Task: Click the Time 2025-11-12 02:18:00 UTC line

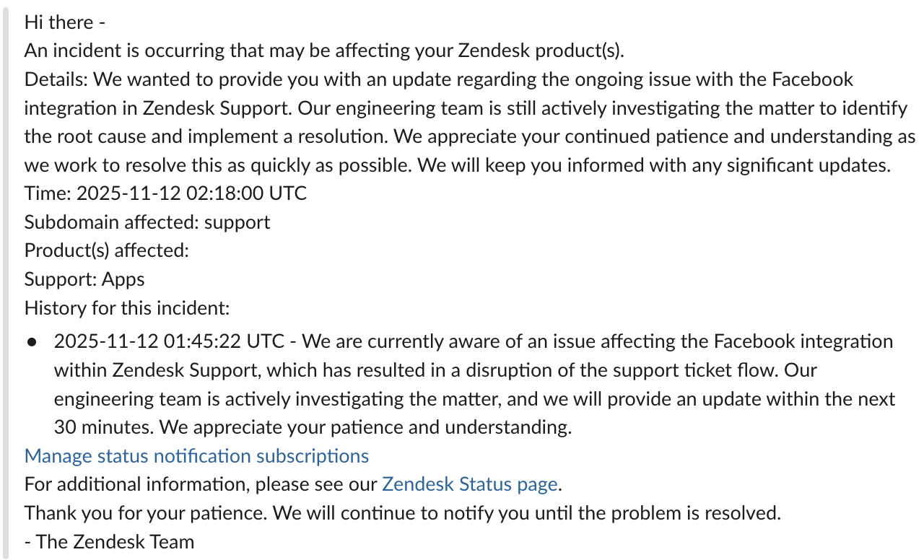Action: click(165, 193)
